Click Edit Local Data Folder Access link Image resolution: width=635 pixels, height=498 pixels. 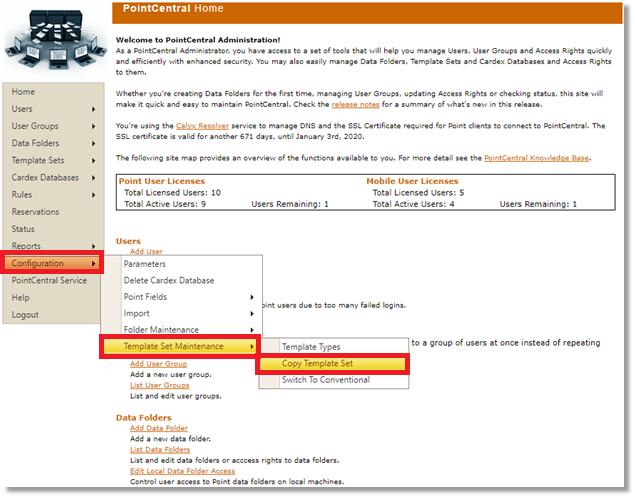coord(182,471)
